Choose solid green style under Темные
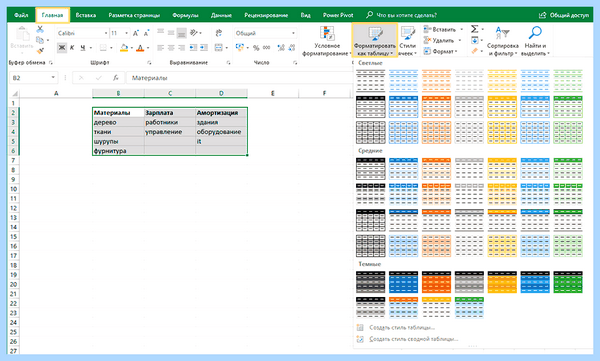Viewport: 600px width, 361px height. [568, 282]
